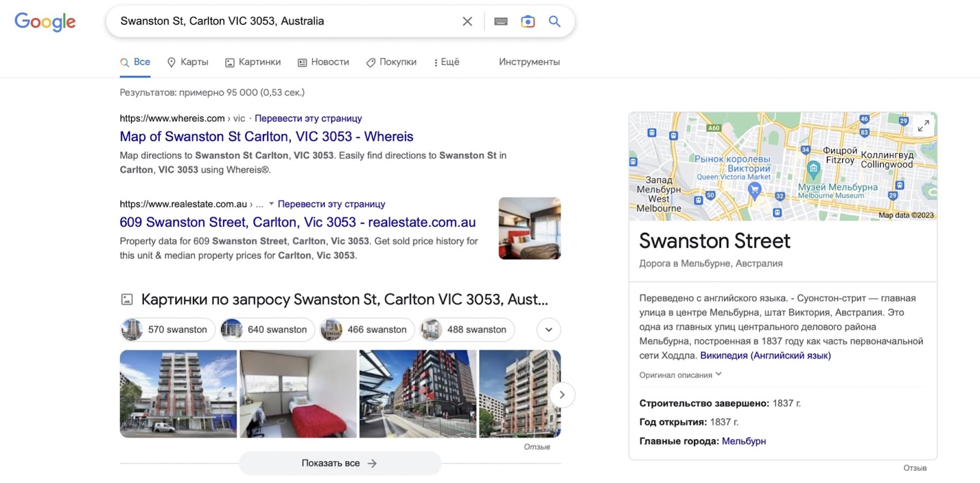Open Картинки по запросу Swanston St heading
The height and width of the screenshot is (483, 980).
point(344,300)
